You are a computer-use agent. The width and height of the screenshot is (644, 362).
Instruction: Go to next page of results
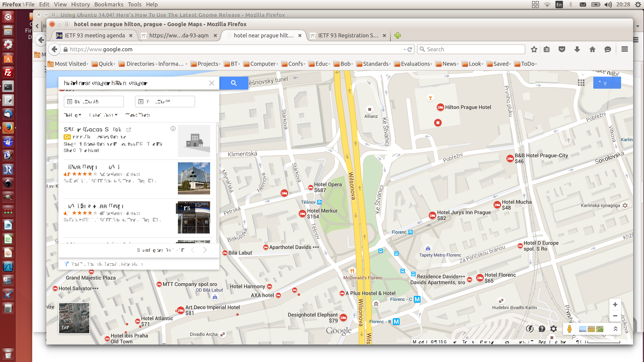tap(205, 250)
